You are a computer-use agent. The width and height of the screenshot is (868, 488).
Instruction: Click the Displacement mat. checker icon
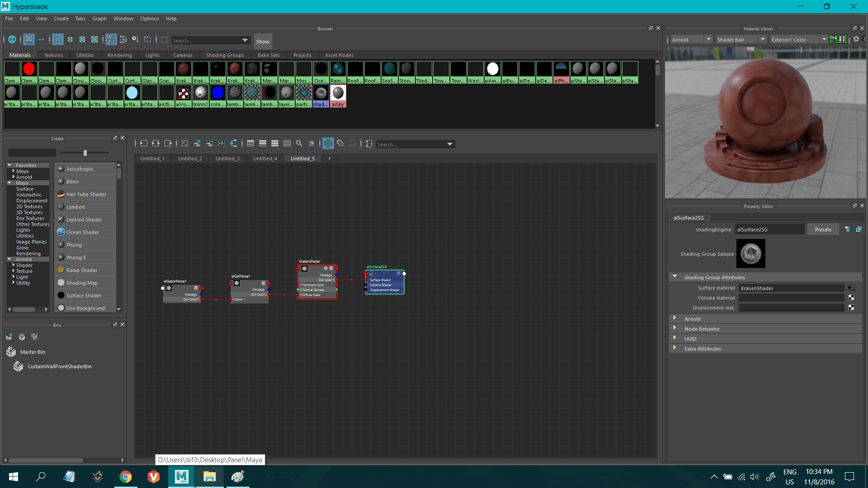pos(851,308)
